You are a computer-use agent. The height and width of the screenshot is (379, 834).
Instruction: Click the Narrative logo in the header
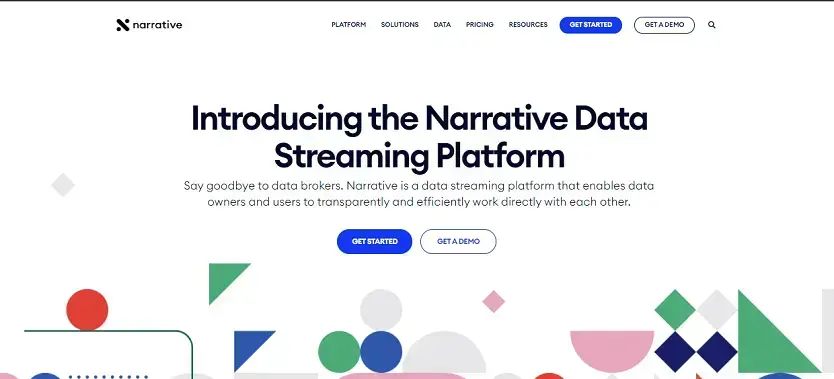click(149, 25)
